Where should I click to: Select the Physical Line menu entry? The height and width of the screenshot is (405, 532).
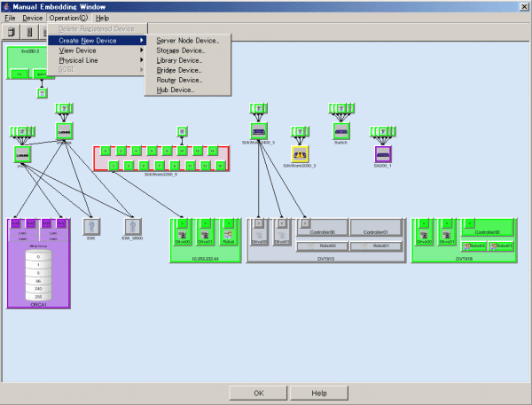coord(97,60)
